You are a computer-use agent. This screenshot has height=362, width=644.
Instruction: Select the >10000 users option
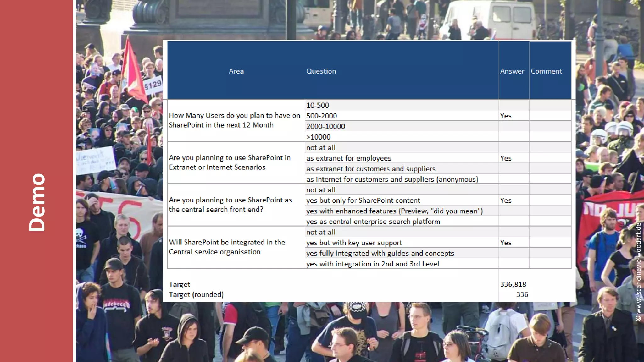click(x=318, y=137)
